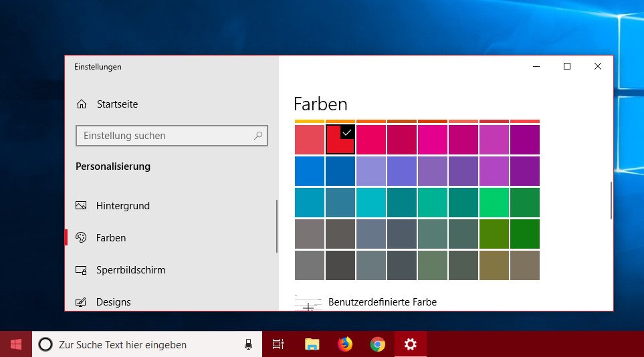Screen dimensions: 644x357
Task: Click the Cortana circle icon in taskbar
Action: click(x=45, y=344)
